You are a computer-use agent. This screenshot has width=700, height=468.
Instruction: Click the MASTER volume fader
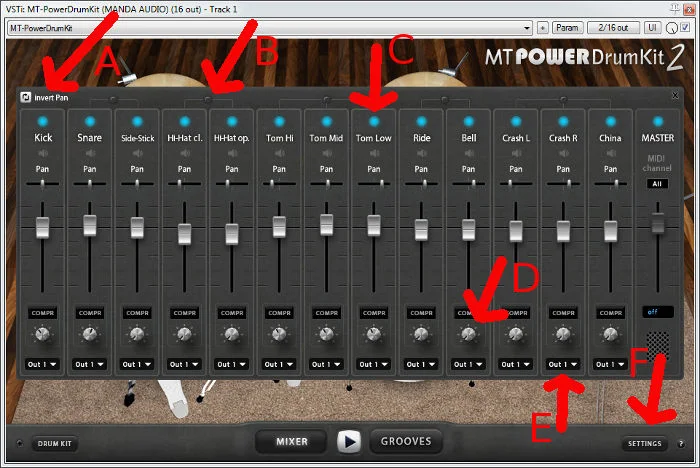[658, 222]
